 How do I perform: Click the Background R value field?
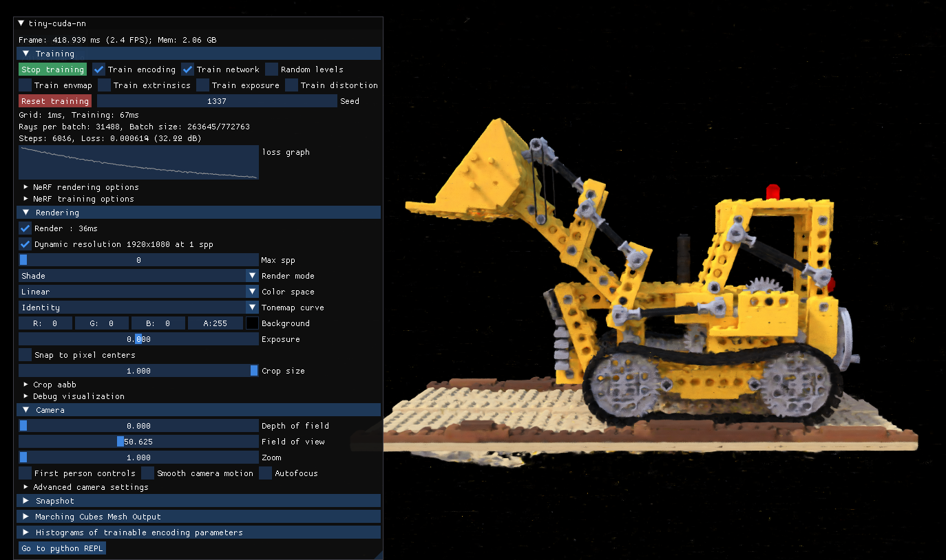(x=45, y=323)
